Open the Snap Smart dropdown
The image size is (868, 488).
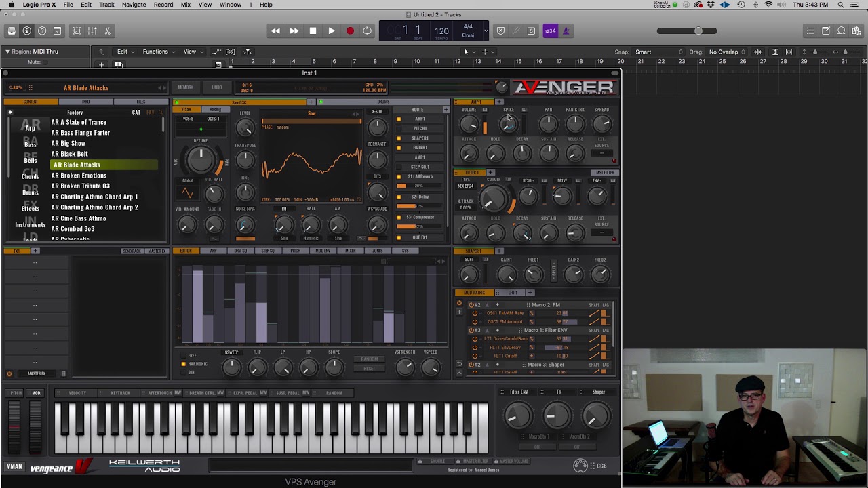coord(658,52)
